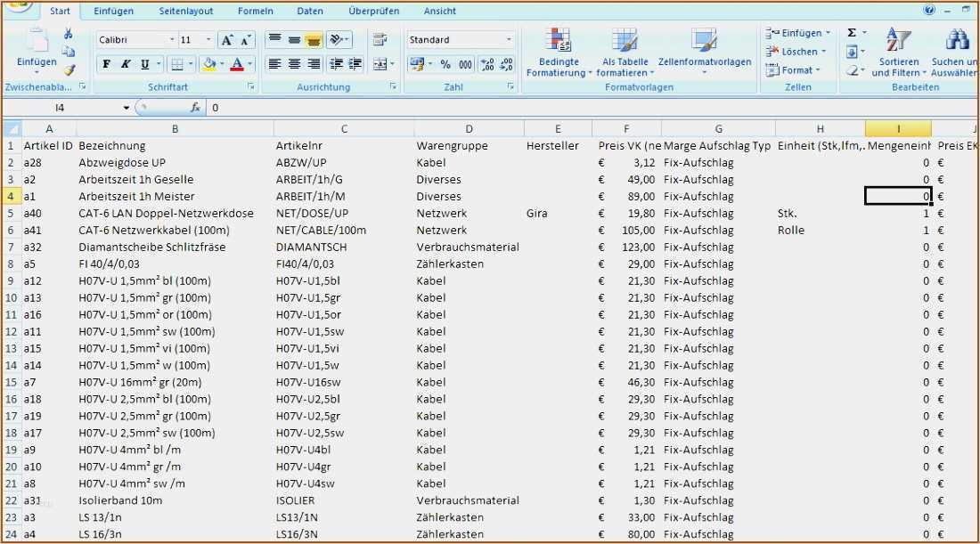Click the Format button in Zellen group
980x544 pixels.
click(794, 69)
